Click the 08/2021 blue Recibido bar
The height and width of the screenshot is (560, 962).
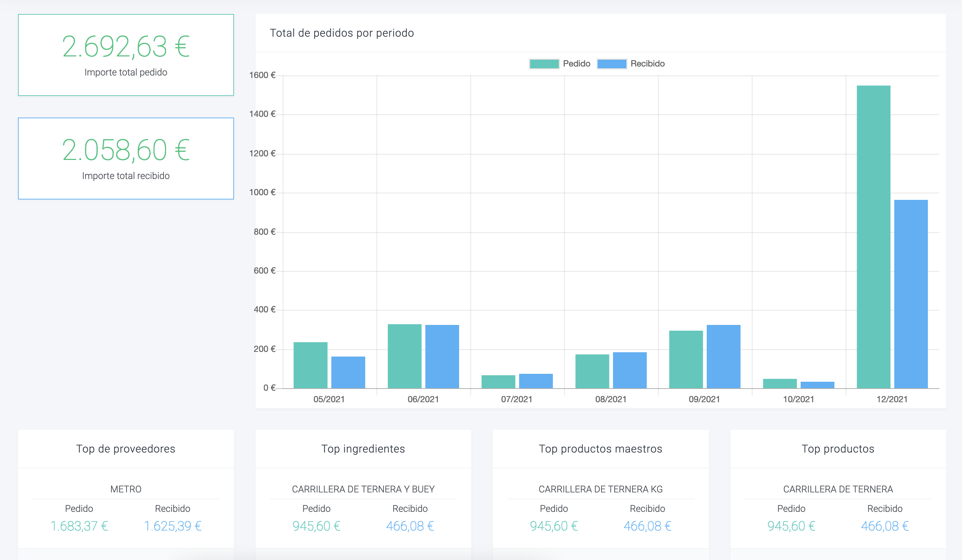[629, 370]
